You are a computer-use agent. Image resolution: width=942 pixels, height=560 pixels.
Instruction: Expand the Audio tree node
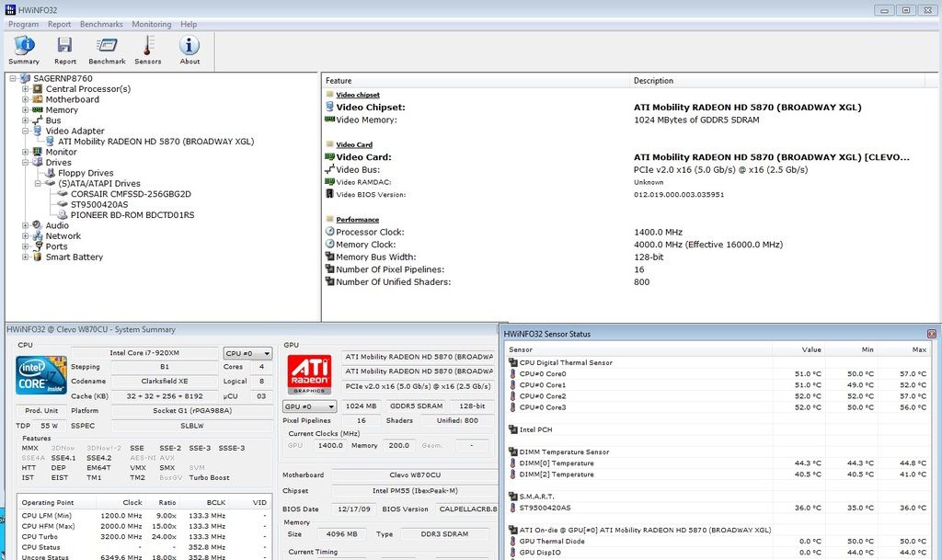point(25,225)
